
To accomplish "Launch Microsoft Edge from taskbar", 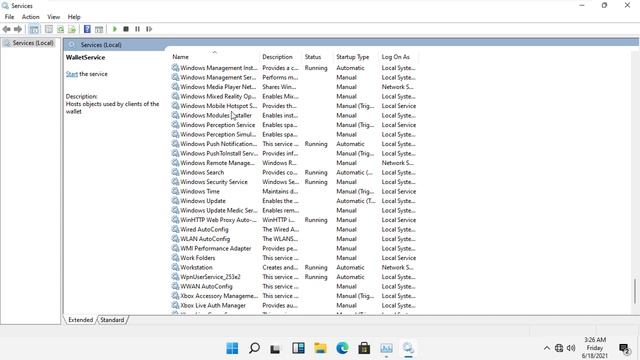I will pyautogui.click(x=342, y=348).
